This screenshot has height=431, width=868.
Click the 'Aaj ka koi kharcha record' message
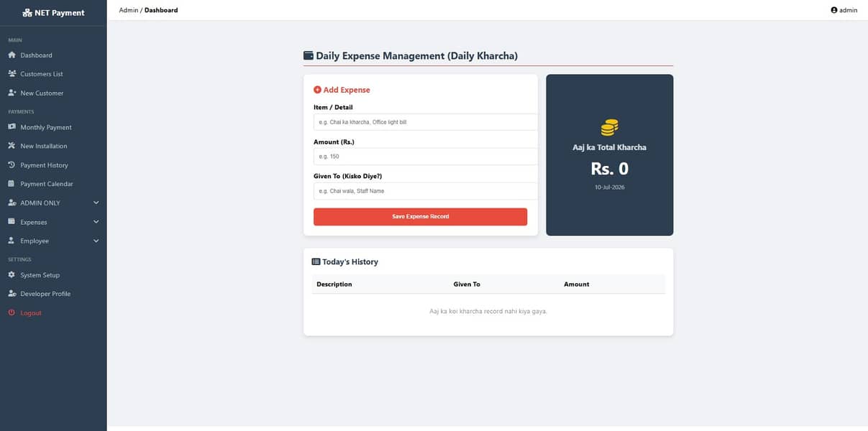click(488, 312)
